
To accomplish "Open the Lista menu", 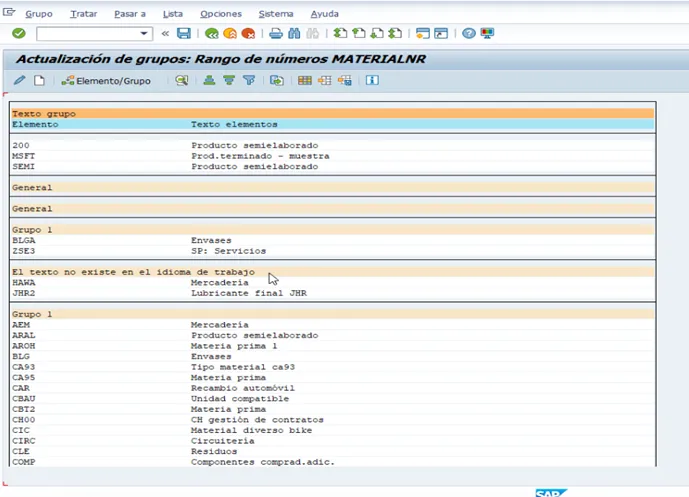I will point(173,14).
